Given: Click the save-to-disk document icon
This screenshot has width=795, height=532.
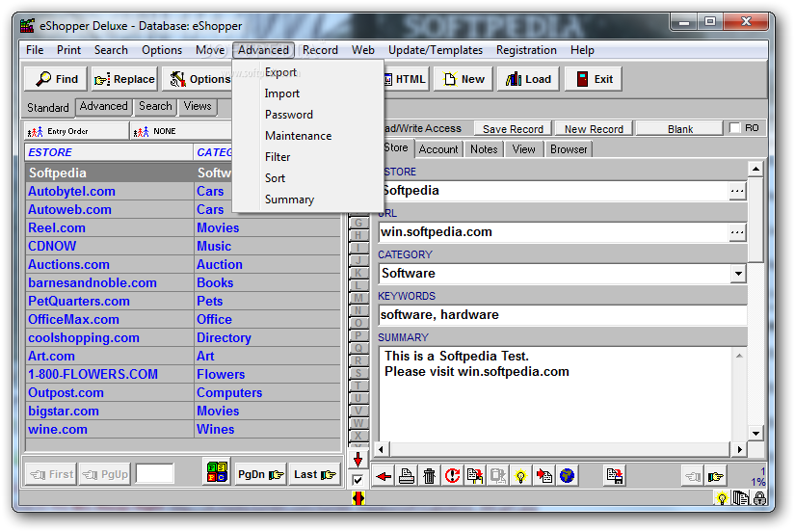Looking at the screenshot, I should (x=615, y=476).
